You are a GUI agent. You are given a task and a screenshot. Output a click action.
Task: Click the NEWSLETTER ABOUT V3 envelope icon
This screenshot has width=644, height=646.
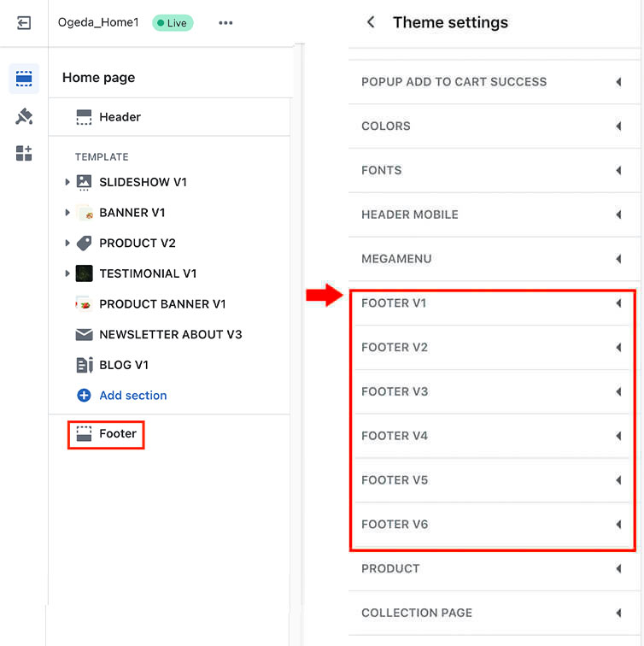point(84,335)
